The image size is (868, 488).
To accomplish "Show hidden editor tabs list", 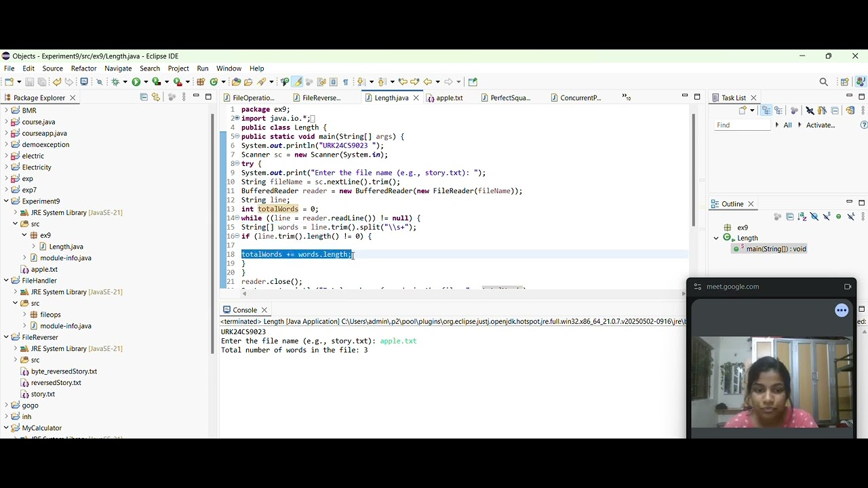I will click(x=626, y=98).
